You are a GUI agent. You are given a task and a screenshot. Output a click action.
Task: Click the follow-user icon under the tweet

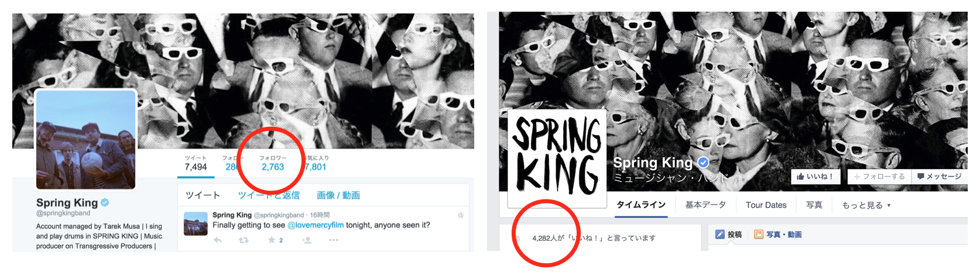pyautogui.click(x=306, y=240)
